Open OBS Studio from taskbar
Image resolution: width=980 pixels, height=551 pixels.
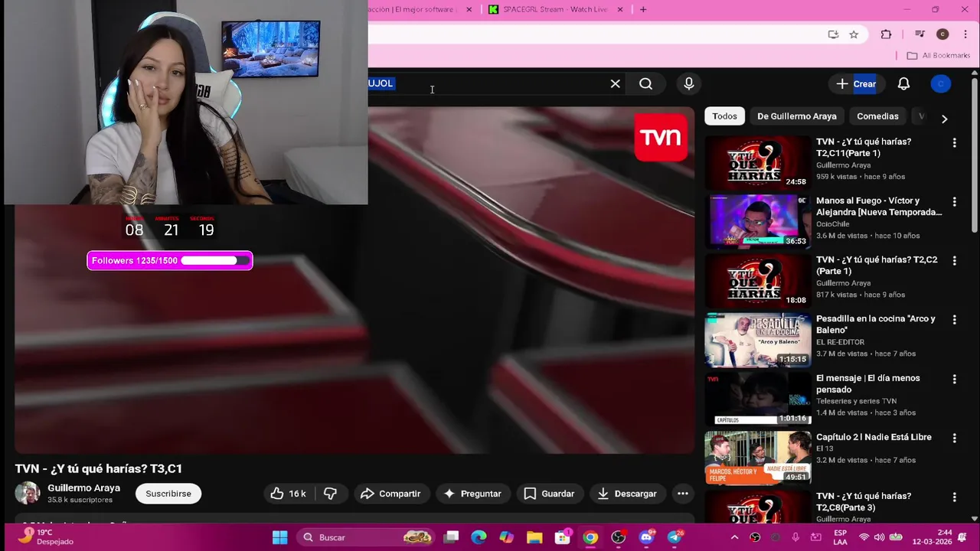pos(618,537)
